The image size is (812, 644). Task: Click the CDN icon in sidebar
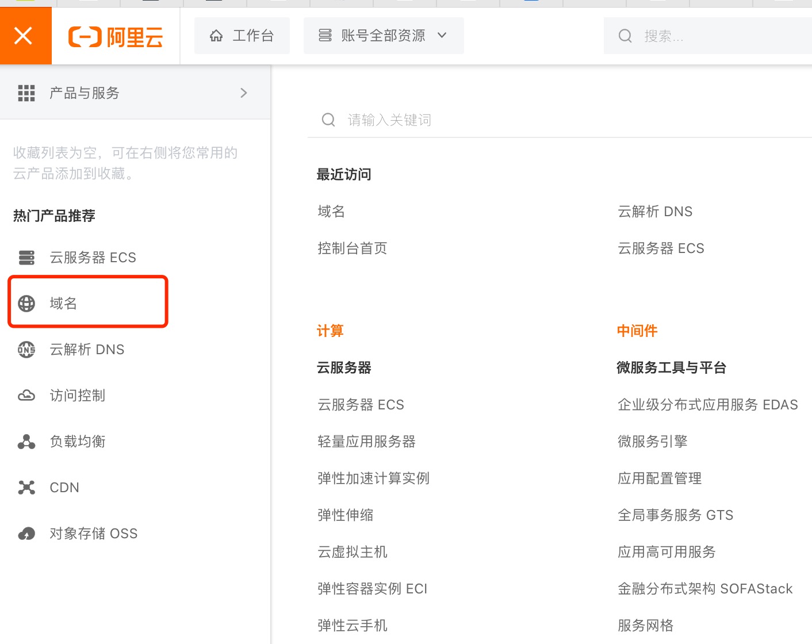coord(26,488)
